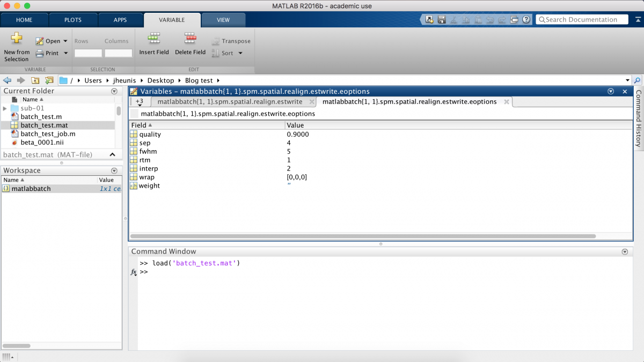This screenshot has width=644, height=362.
Task: Click the Up One Level folder icon
Action: (35, 80)
